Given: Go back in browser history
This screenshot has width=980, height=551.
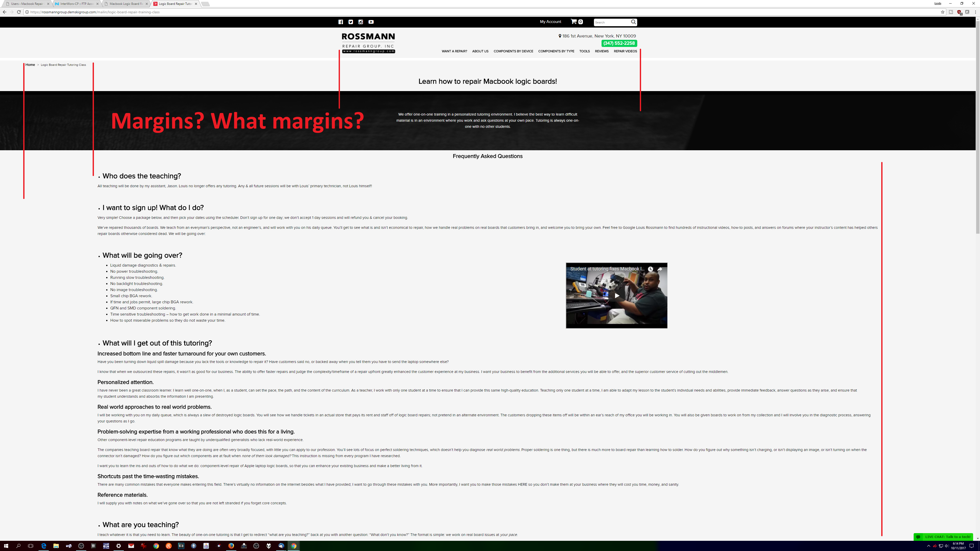Looking at the screenshot, I should [5, 12].
